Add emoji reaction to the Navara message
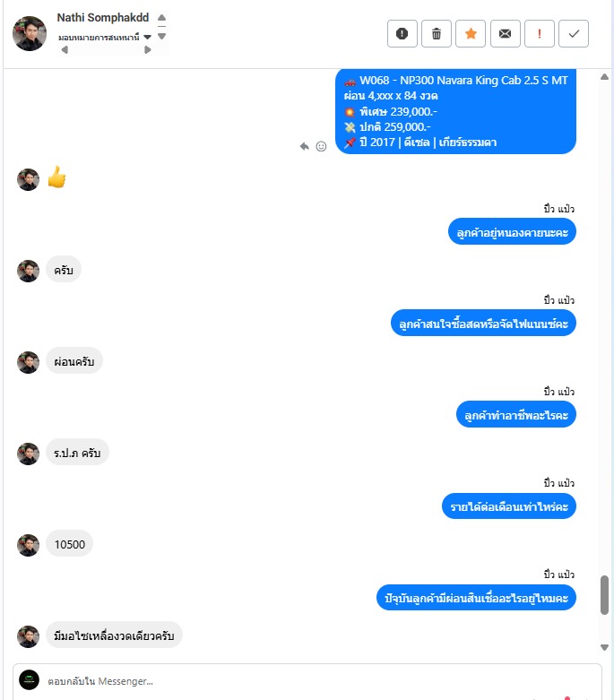This screenshot has width=614, height=700. coord(321,146)
